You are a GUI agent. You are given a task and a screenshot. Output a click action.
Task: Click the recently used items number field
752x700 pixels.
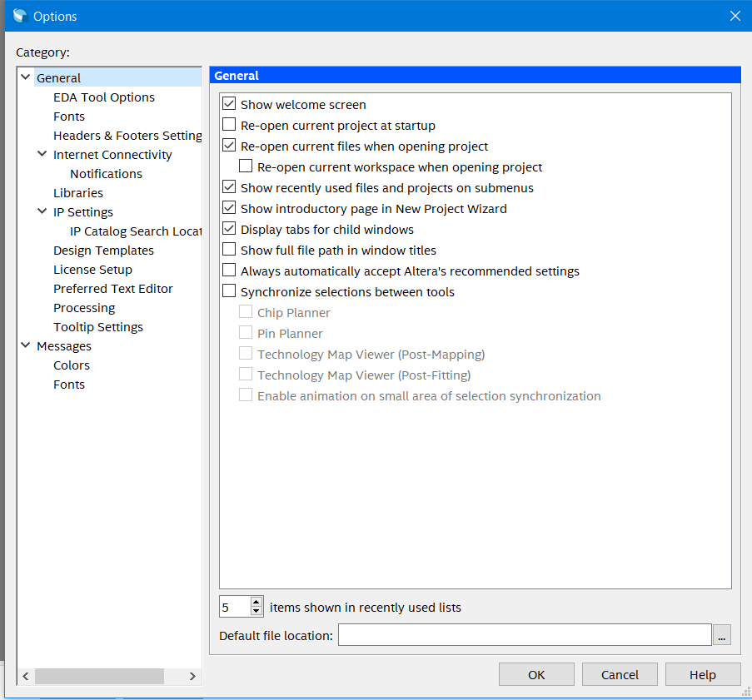(x=235, y=607)
